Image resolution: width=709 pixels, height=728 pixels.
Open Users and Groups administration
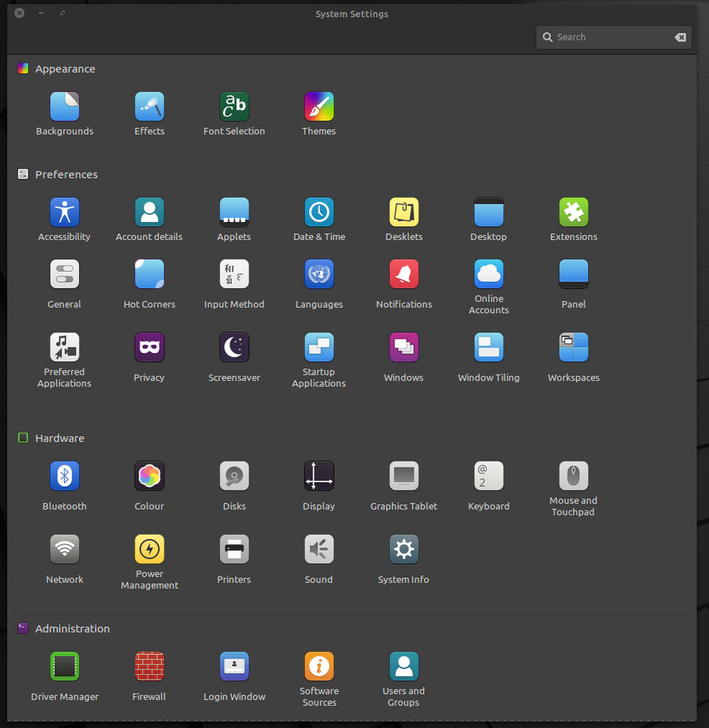[404, 667]
